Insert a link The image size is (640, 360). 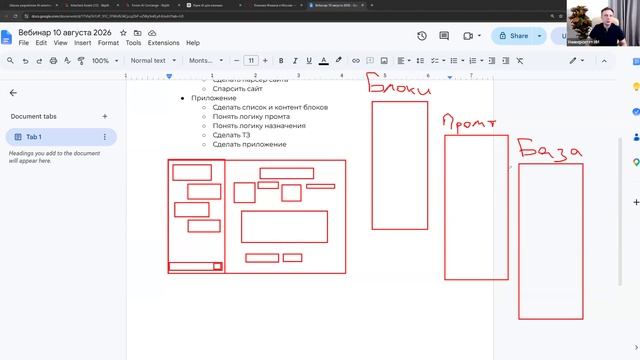pyautogui.click(x=356, y=61)
